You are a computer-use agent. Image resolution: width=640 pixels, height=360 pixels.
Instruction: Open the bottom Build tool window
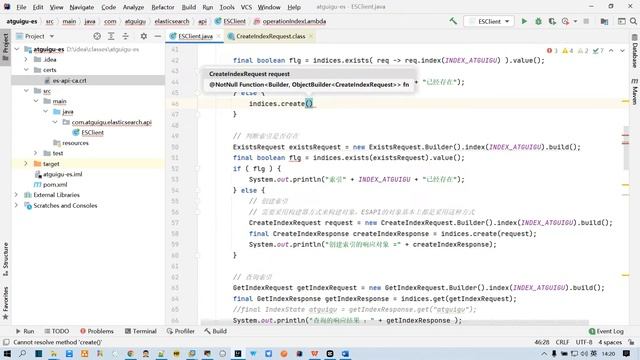pyautogui.click(x=216, y=331)
